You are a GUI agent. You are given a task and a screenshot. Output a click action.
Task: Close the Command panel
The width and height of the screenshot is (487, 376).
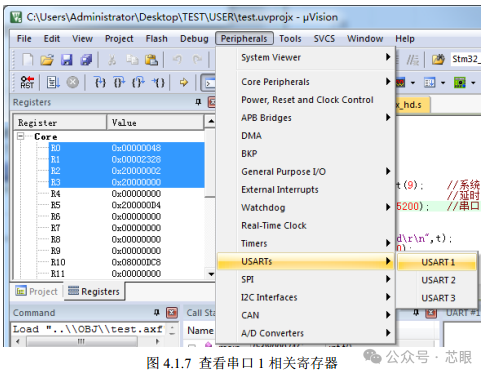(x=172, y=313)
